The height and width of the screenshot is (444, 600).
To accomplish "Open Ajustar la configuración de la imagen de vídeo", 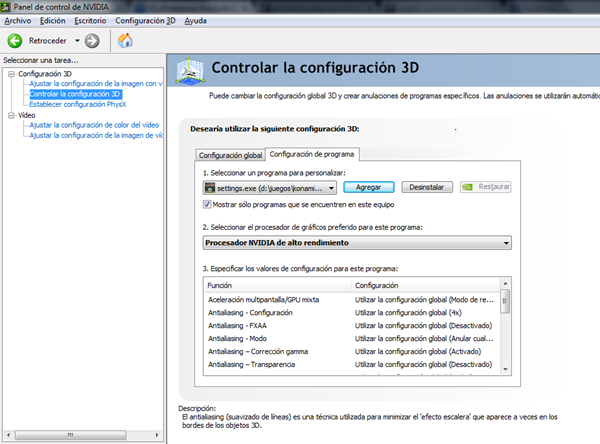I will 96,135.
